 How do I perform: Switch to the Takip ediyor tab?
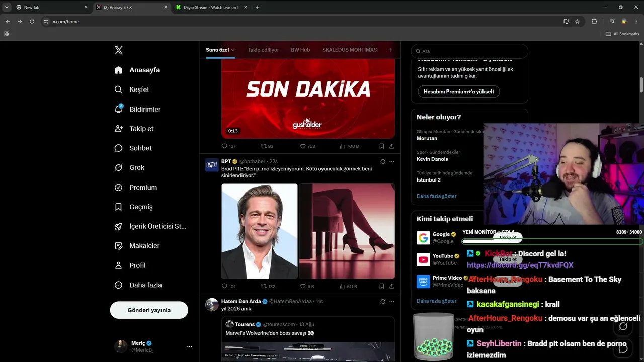point(263,50)
